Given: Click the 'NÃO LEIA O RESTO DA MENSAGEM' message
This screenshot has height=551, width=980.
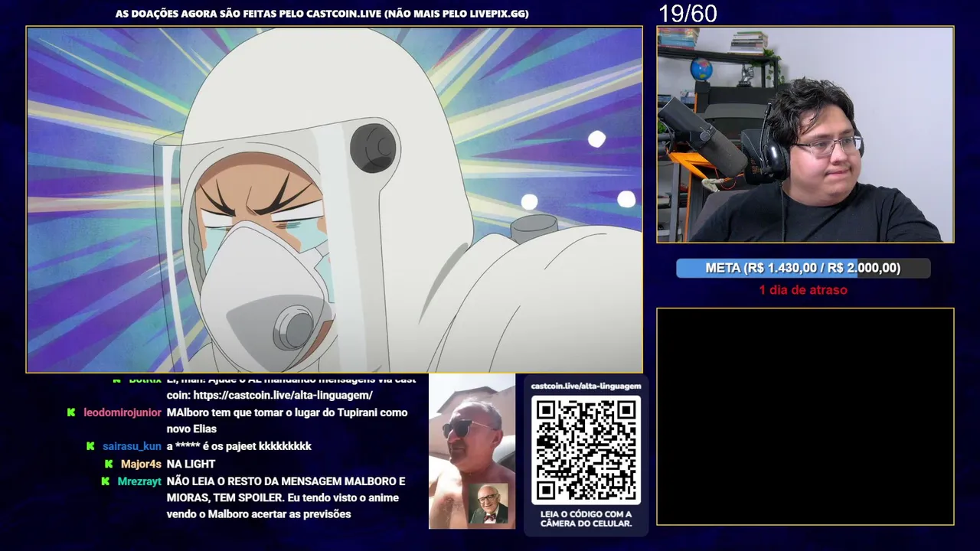Looking at the screenshot, I should pyautogui.click(x=286, y=497).
